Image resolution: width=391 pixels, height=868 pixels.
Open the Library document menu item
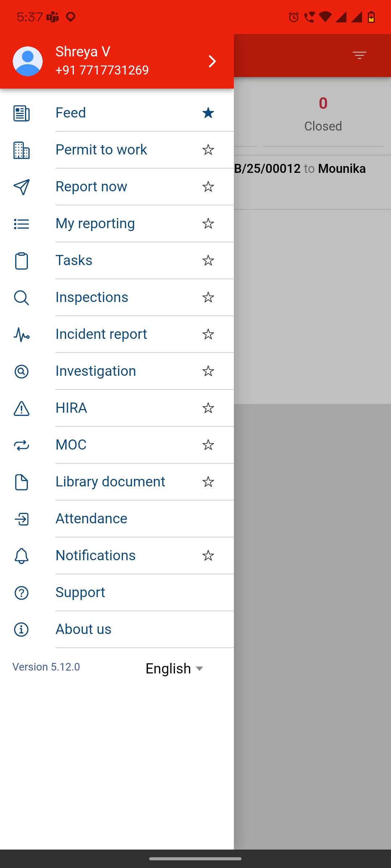110,482
